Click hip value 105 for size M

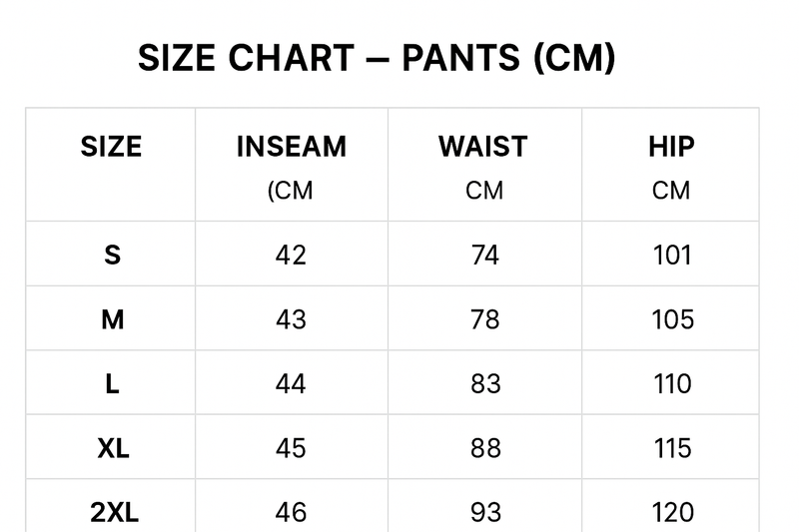click(x=672, y=319)
